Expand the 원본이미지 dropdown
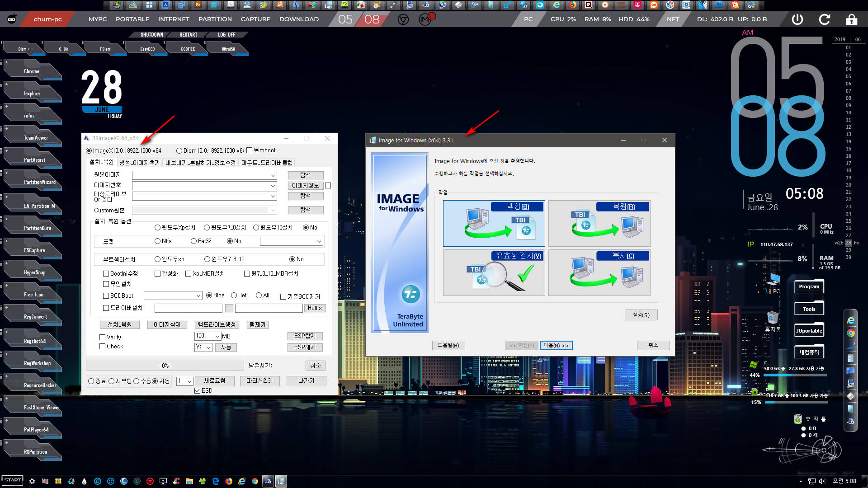The width and height of the screenshot is (868, 488). 273,175
